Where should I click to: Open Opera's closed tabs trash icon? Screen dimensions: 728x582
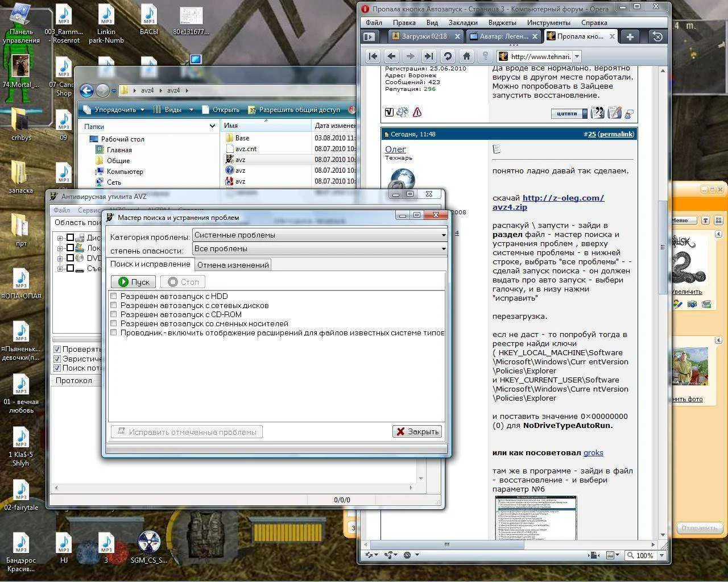coord(658,36)
